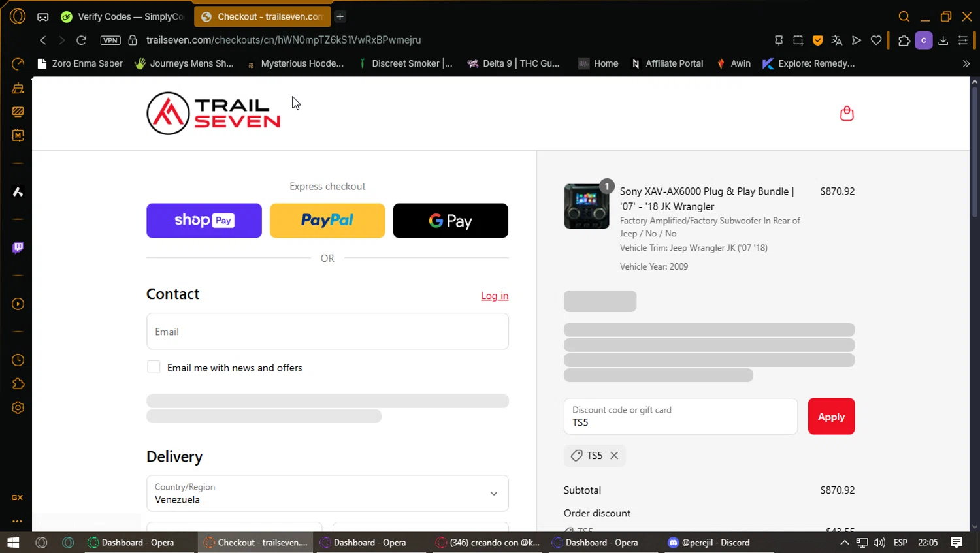This screenshot has width=980, height=553.
Task: Open the purple profile C icon
Action: (924, 40)
